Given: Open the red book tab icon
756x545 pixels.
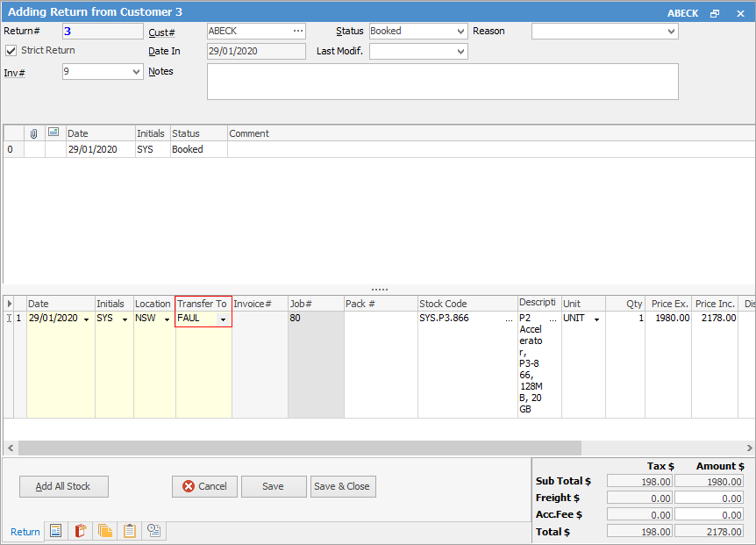Looking at the screenshot, I should (81, 531).
